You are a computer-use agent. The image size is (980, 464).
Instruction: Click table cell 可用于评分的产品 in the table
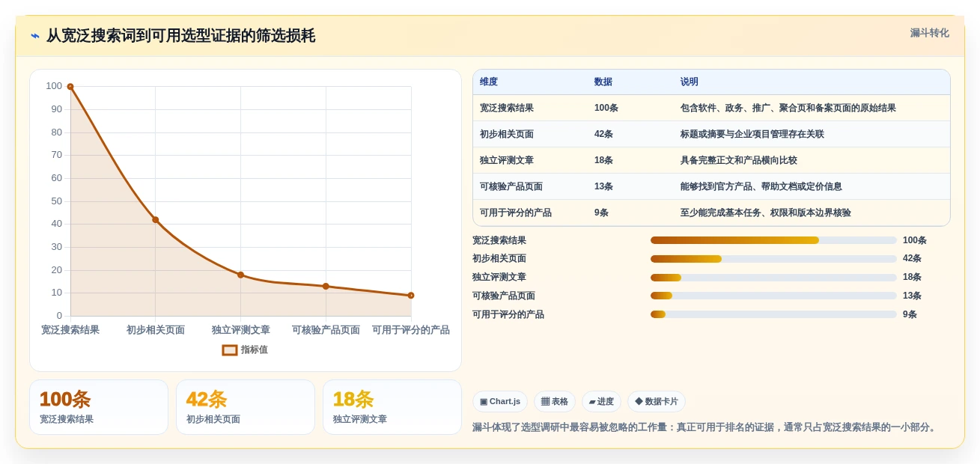(x=516, y=213)
